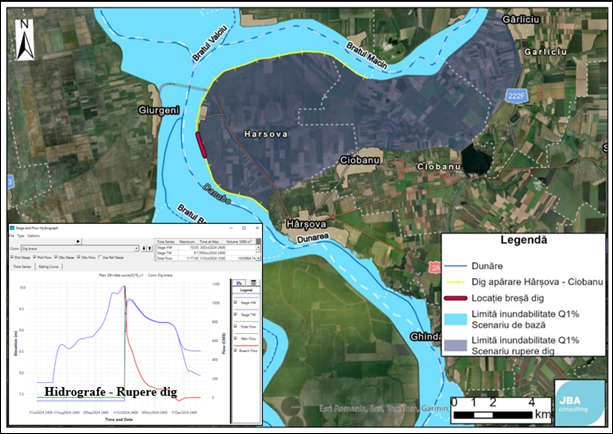Select the Stage TW row in summary table
613x434 pixels.
[x=206, y=253]
